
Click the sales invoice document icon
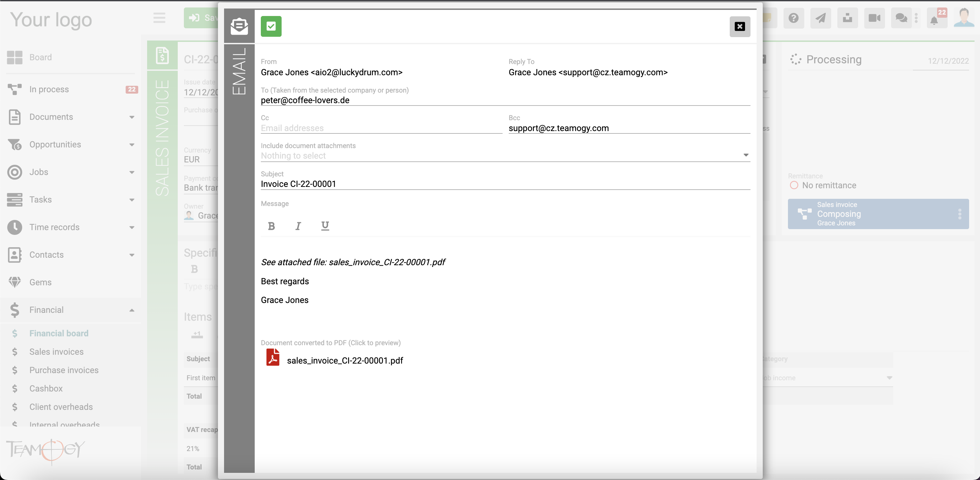pos(162,55)
